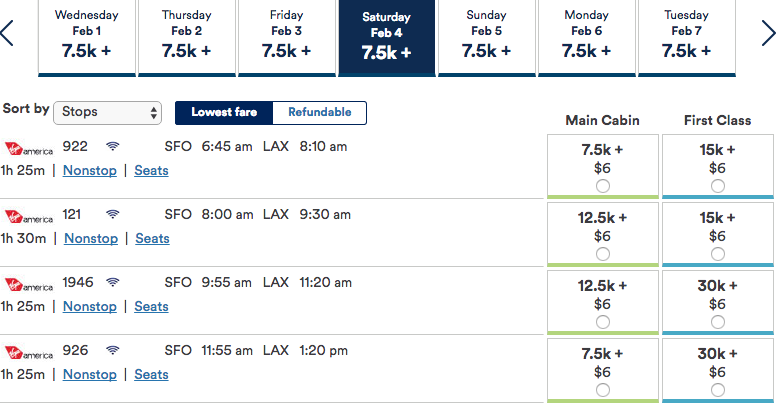The width and height of the screenshot is (777, 403).
Task: Open Seats link for flight 121
Action: point(153,238)
